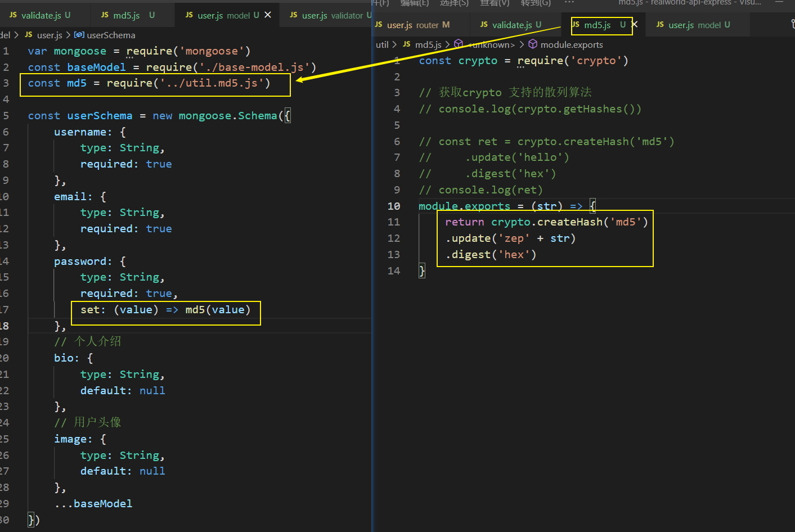This screenshot has height=532, width=795.
Task: Click "// console.log(crypto.getHashes())" comment line
Action: pos(530,109)
